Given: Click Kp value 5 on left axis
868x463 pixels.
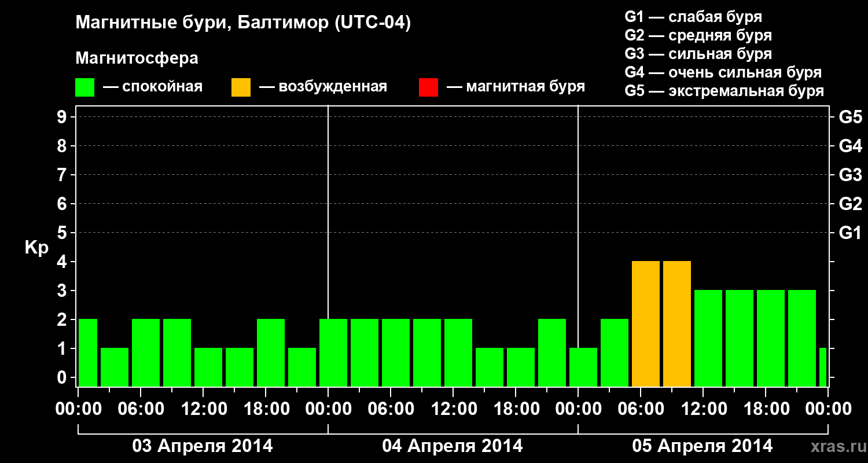Looking at the screenshot, I should click(63, 233).
